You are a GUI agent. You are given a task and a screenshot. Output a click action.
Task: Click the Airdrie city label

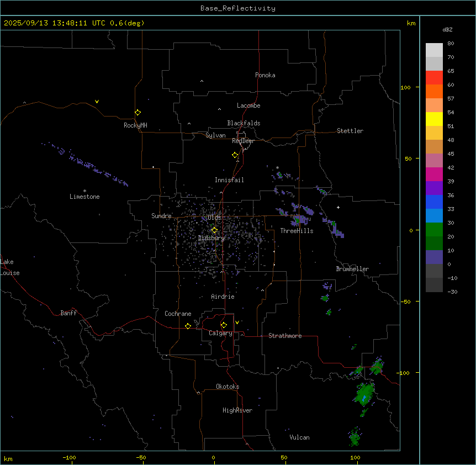(223, 297)
